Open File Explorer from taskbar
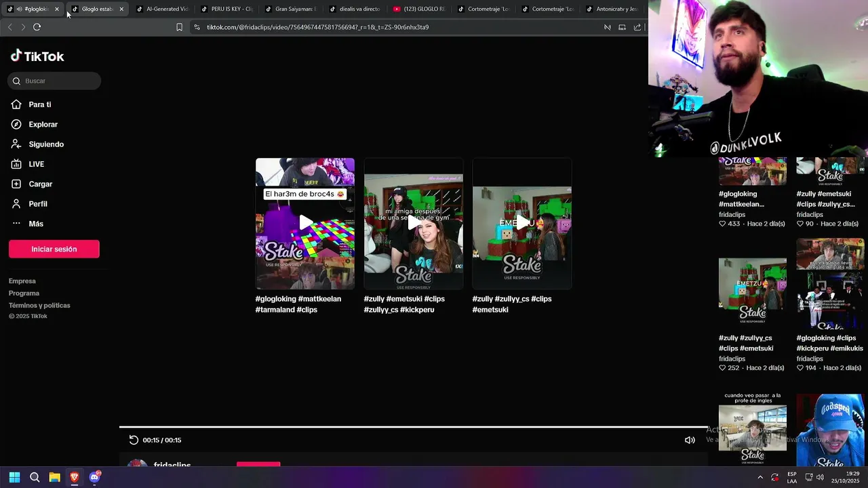This screenshot has width=868, height=488. pos(54,477)
